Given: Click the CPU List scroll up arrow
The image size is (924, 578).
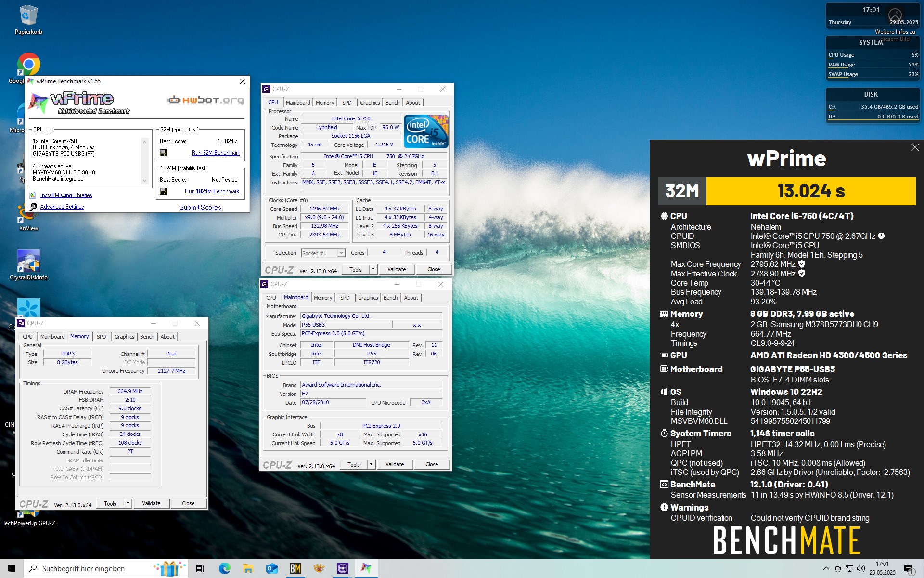Looking at the screenshot, I should tap(144, 142).
